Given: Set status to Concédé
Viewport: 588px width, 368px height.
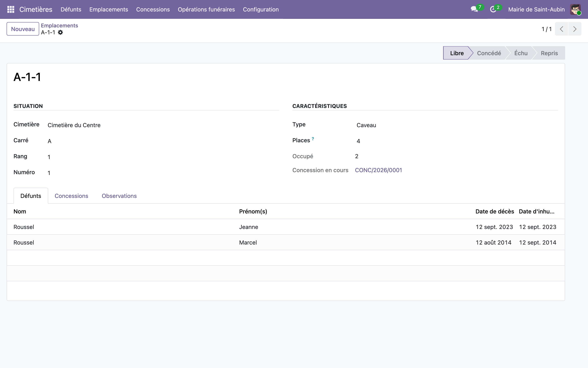Looking at the screenshot, I should coord(489,53).
